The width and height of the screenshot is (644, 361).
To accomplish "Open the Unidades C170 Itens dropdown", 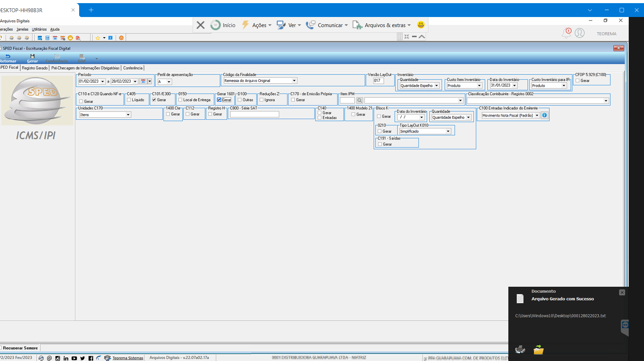I will (x=128, y=115).
